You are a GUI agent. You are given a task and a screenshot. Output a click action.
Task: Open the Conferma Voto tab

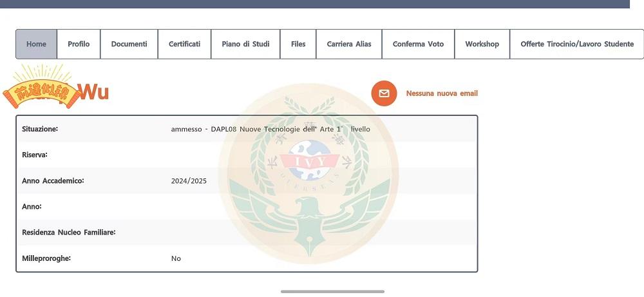point(418,44)
